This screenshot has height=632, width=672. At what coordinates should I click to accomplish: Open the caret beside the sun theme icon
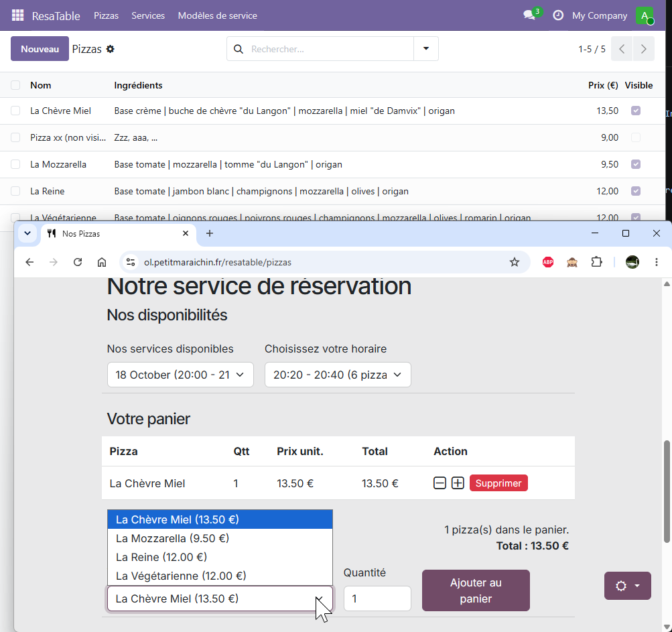(637, 586)
